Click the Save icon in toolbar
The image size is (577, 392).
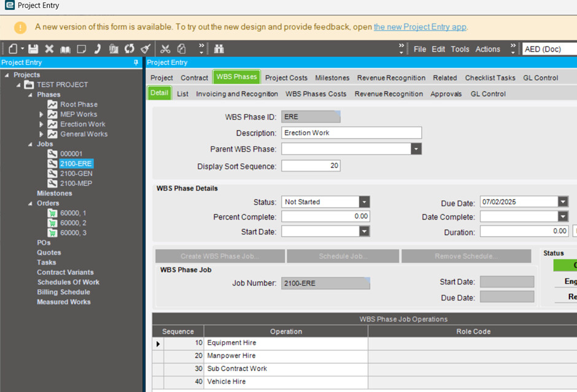(x=34, y=49)
